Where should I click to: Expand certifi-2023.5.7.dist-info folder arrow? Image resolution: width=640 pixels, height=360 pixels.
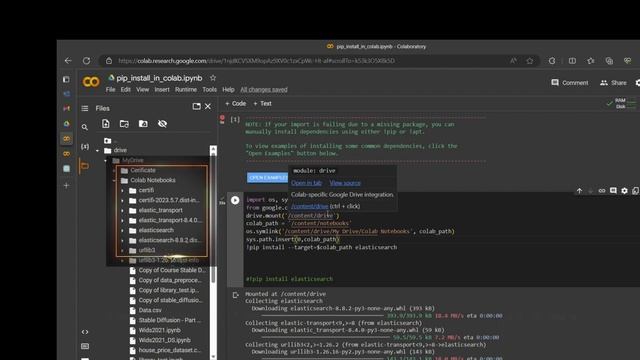(122, 200)
